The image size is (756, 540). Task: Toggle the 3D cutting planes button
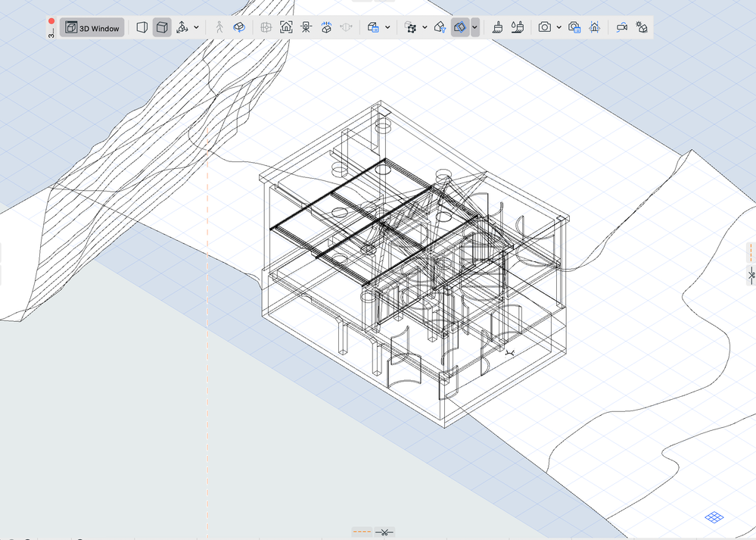pos(460,27)
